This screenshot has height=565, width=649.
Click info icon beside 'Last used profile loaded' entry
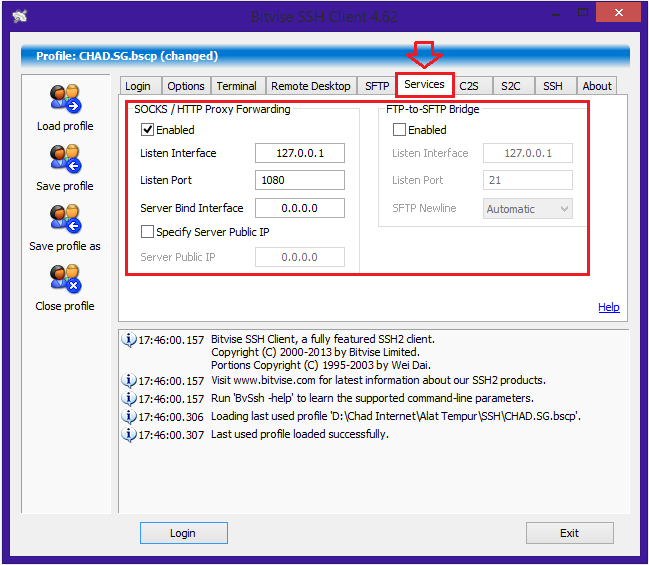(129, 434)
